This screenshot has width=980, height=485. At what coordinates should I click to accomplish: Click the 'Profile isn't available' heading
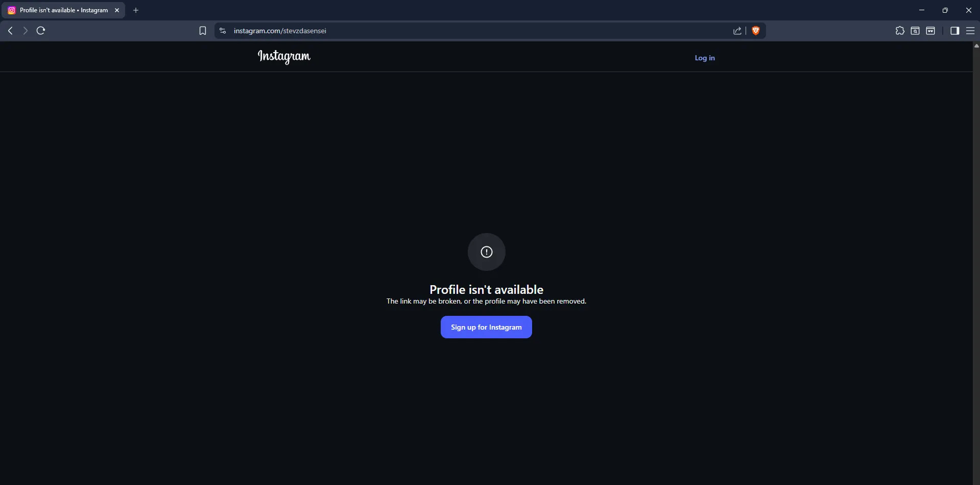487,290
